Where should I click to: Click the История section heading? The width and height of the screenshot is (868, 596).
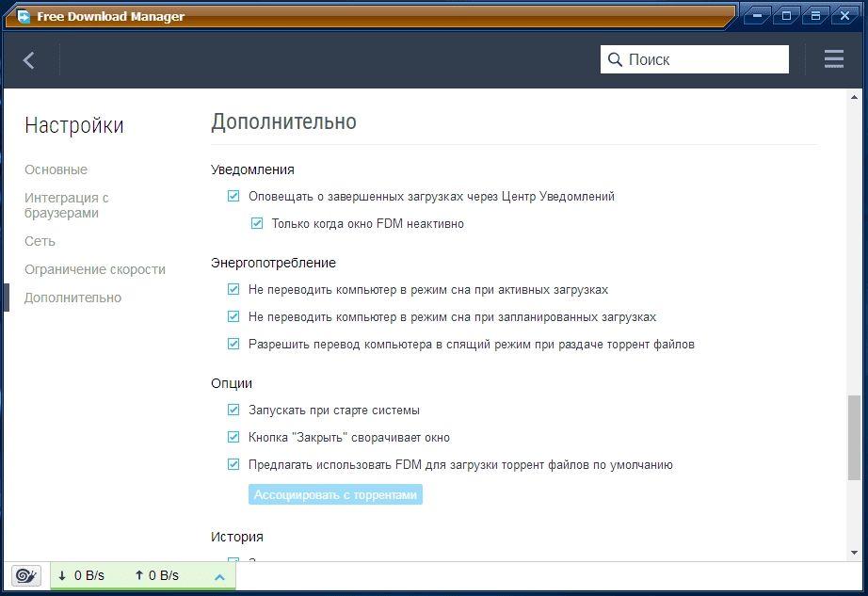237,537
